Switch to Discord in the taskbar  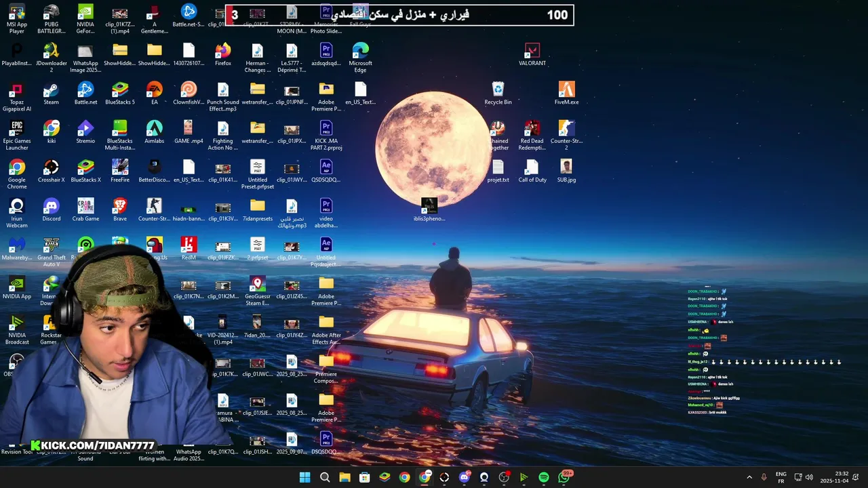464,477
